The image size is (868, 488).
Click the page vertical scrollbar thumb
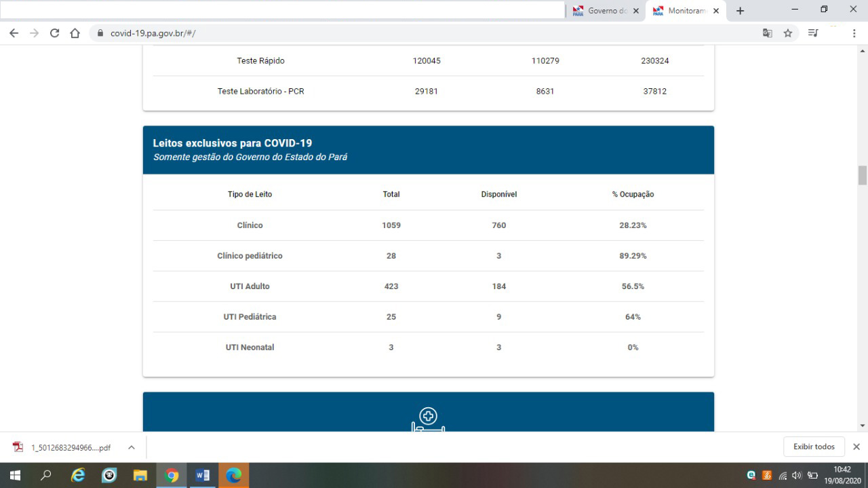(x=863, y=175)
